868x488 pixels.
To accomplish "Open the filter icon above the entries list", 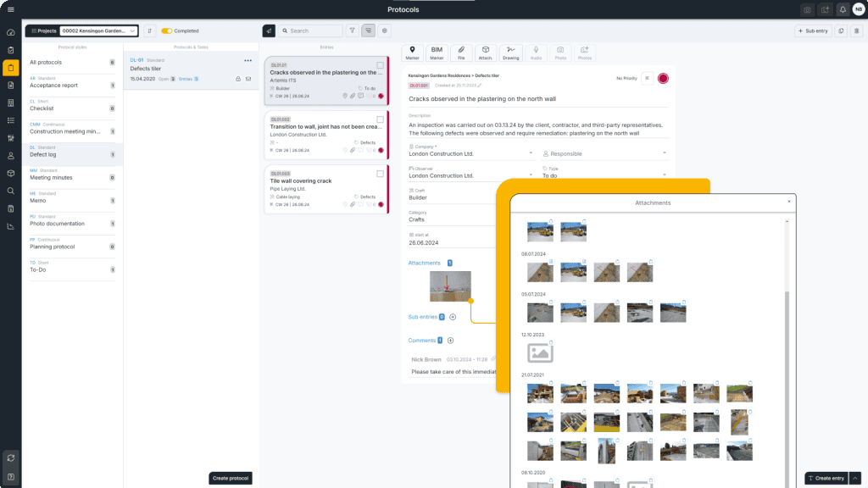I will 353,30.
